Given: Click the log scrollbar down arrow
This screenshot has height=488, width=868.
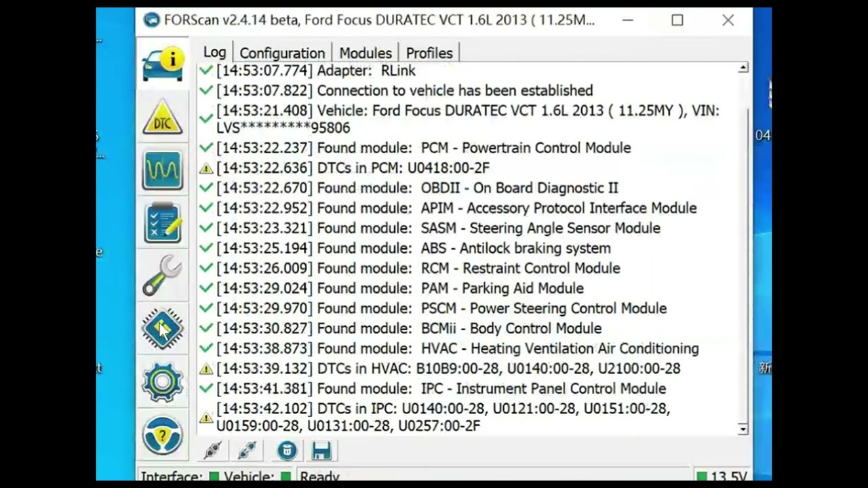Looking at the screenshot, I should [x=743, y=428].
